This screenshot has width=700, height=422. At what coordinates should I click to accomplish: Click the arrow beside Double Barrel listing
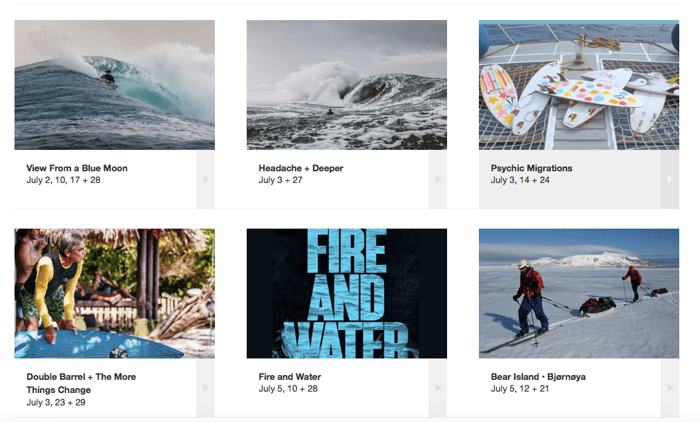point(205,388)
